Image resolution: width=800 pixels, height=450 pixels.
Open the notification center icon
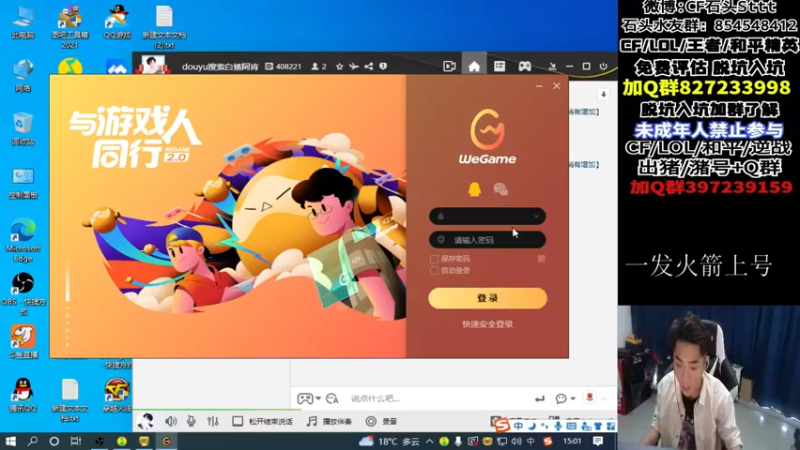pyautogui.click(x=598, y=441)
